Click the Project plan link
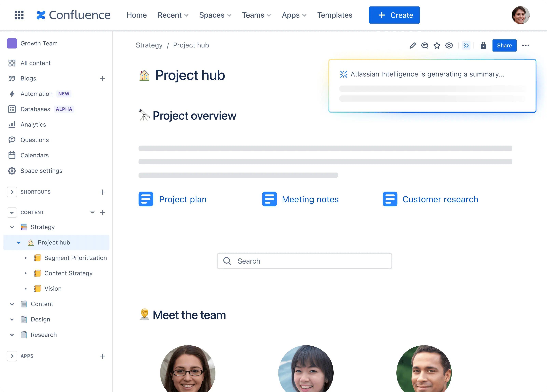The width and height of the screenshot is (547, 392). pos(183,199)
